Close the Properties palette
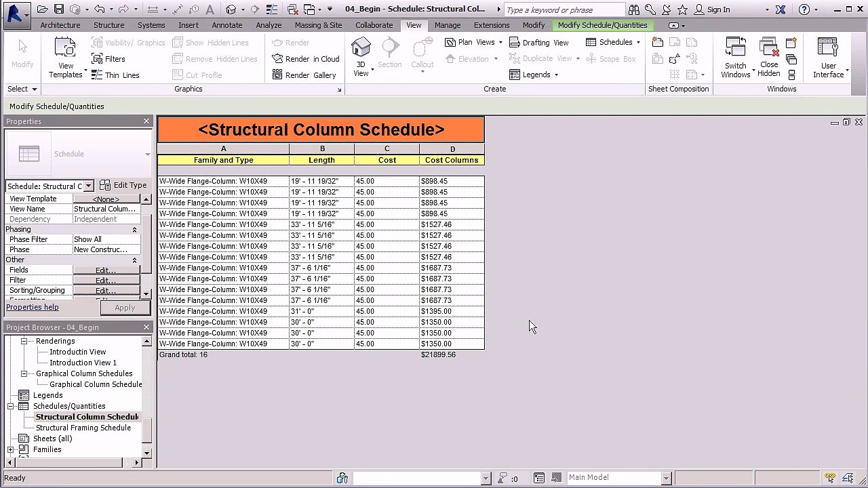This screenshot has height=488, width=868. point(146,121)
